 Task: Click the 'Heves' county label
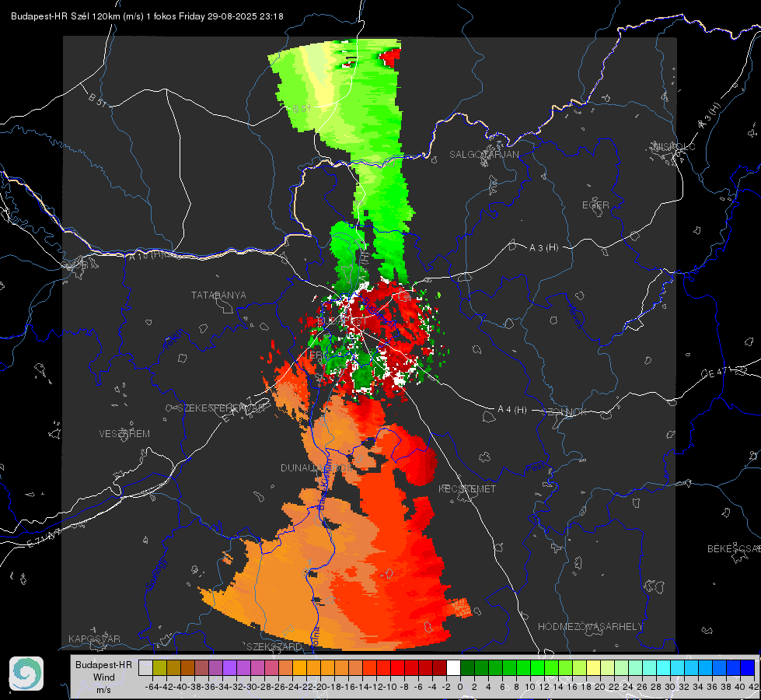coord(575,317)
